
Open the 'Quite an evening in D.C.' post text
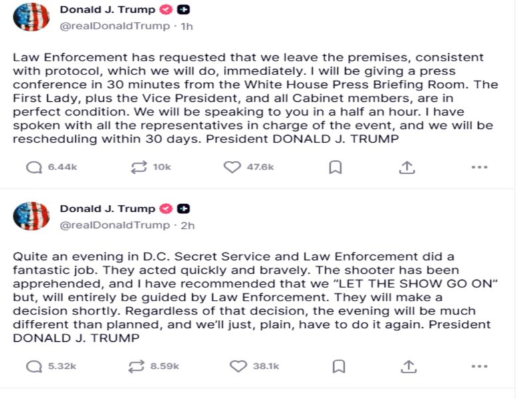pos(253,297)
